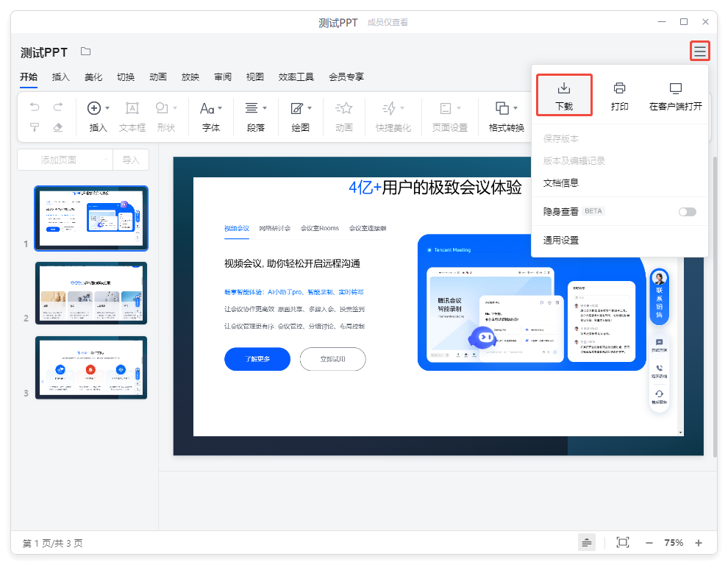
Task: Expand the 绘图 dropdown arrow
Action: [x=310, y=108]
